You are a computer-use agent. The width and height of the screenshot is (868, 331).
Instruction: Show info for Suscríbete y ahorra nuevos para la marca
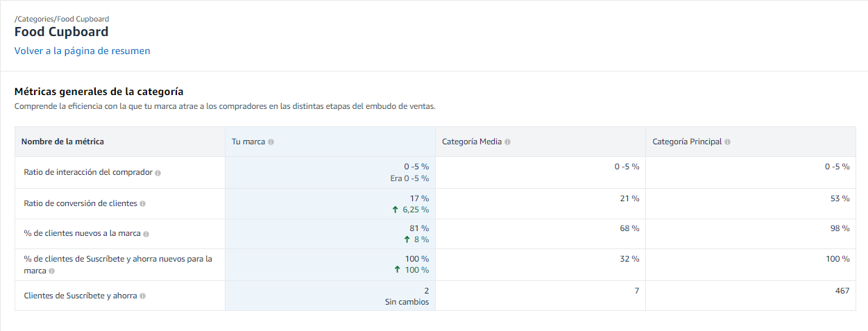[52, 271]
